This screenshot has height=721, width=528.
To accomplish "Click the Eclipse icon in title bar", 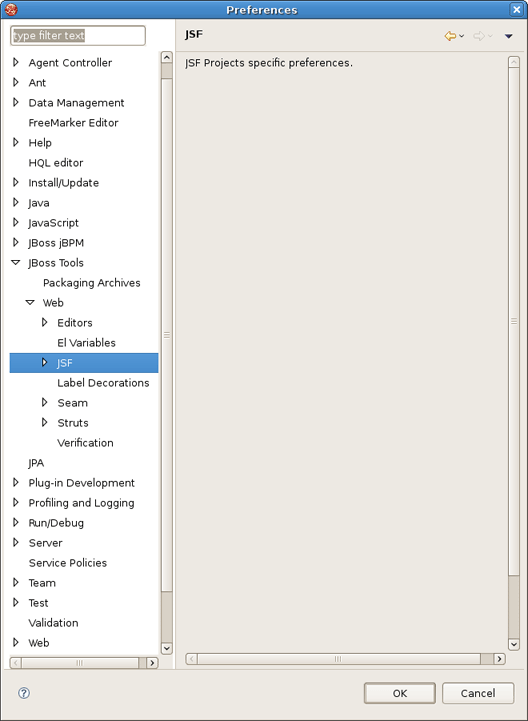I will [x=11, y=10].
